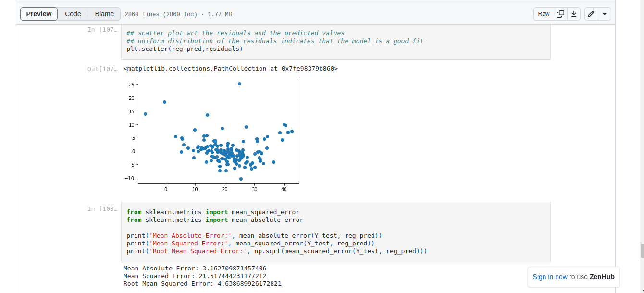
Task: Click the Out[107] output prompt
Action: click(102, 69)
